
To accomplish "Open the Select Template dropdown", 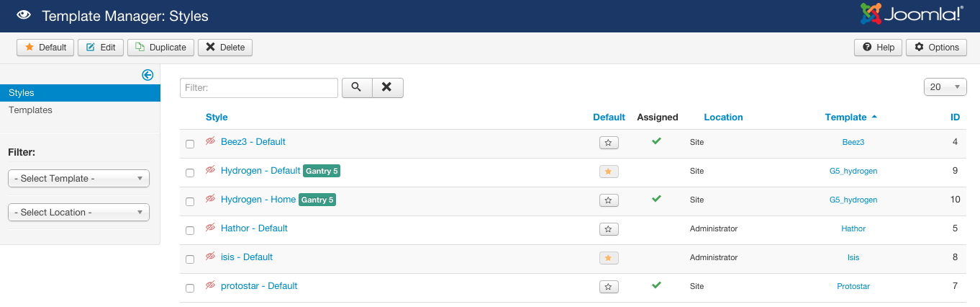I will (x=78, y=179).
